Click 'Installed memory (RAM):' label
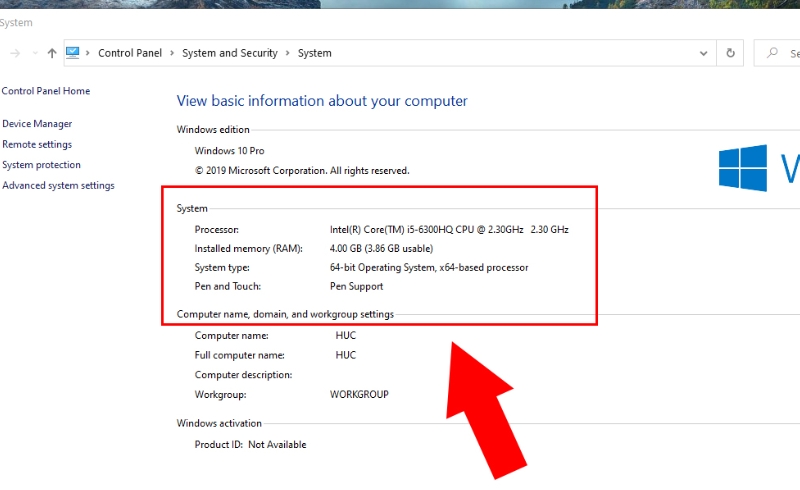 [x=248, y=249]
